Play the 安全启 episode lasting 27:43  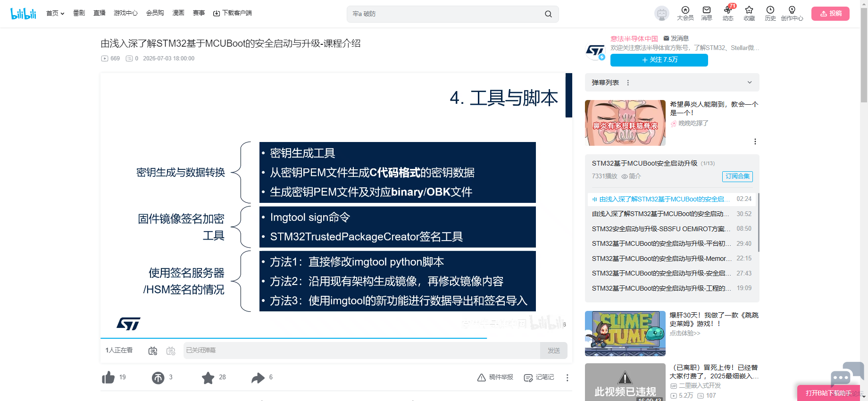[x=672, y=274]
